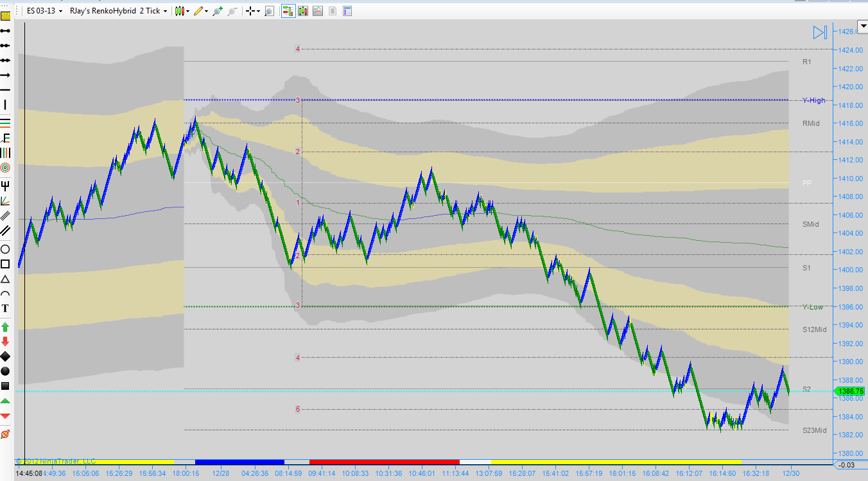Click the scroll-to-latest-bar arrow button
868x481 pixels.
pyautogui.click(x=819, y=32)
